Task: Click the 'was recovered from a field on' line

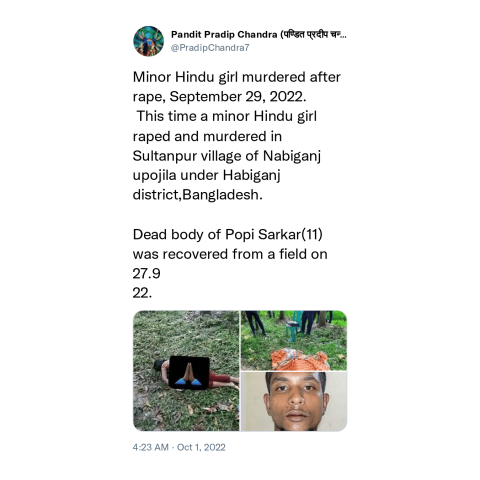Action: pyautogui.click(x=230, y=254)
